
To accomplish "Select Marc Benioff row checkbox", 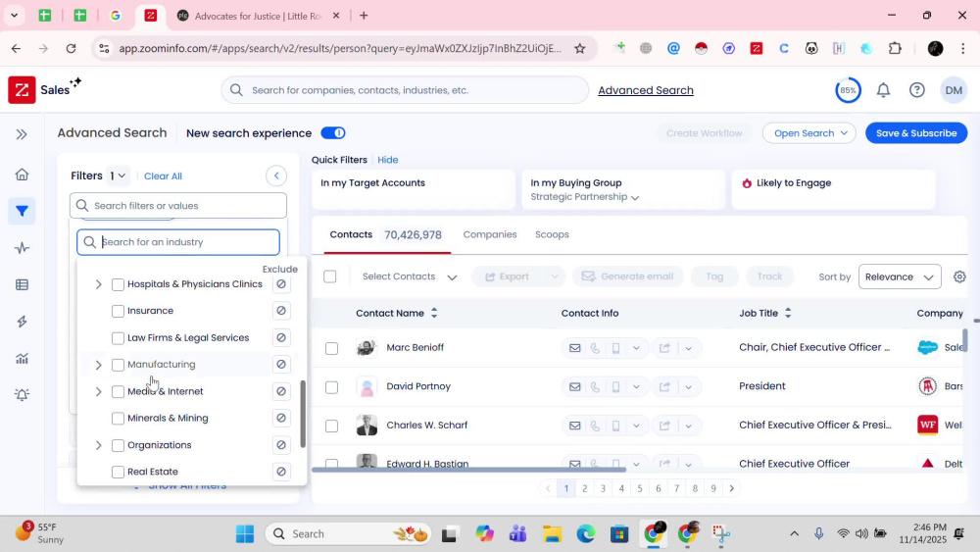I will (331, 348).
